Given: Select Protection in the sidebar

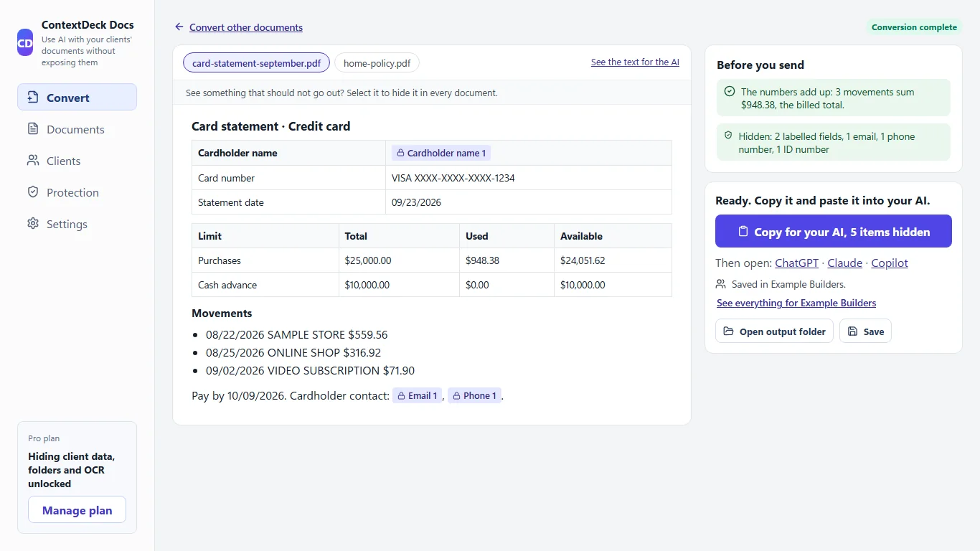Looking at the screenshot, I should (77, 192).
